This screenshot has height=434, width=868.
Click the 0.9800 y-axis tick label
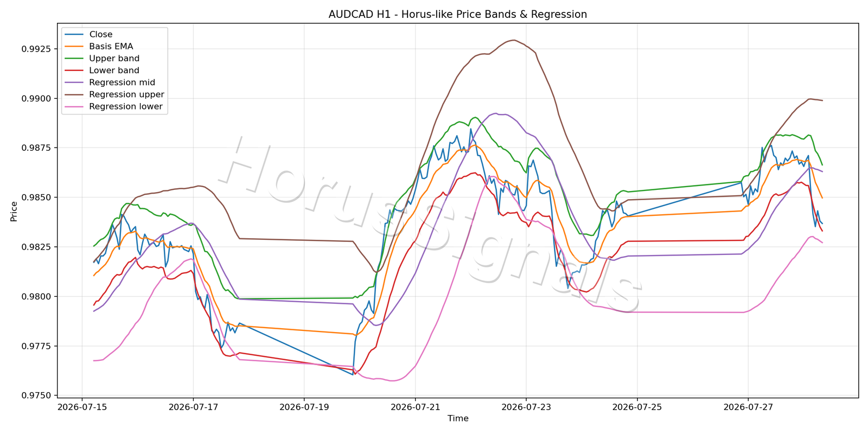[36, 297]
